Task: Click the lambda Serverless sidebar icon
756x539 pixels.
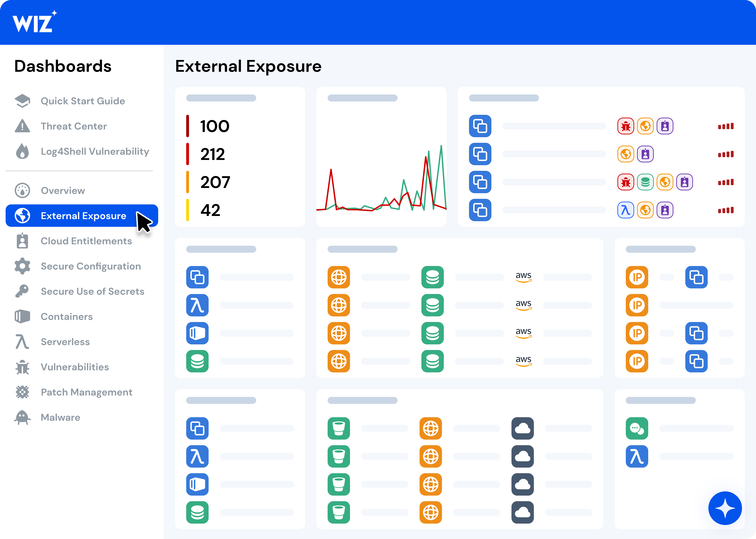Action: [x=22, y=342]
